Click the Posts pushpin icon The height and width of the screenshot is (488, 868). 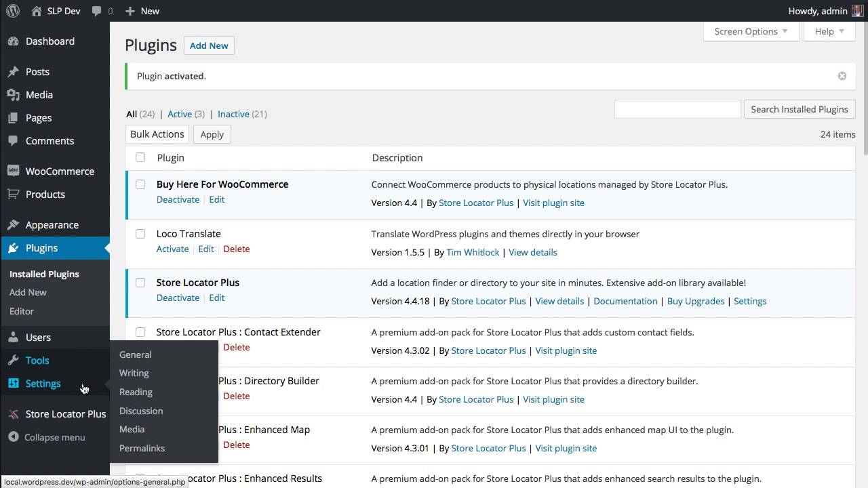13,72
